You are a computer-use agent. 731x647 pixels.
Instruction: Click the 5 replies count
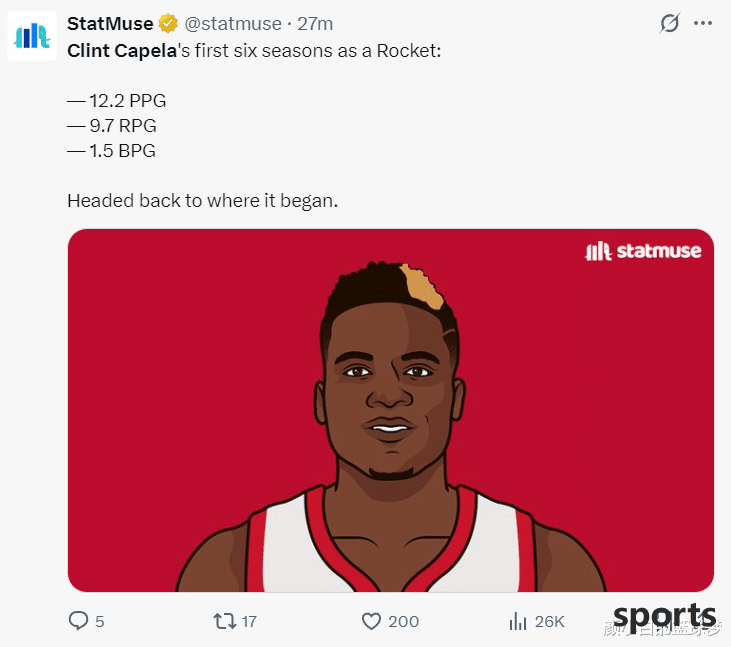click(99, 621)
